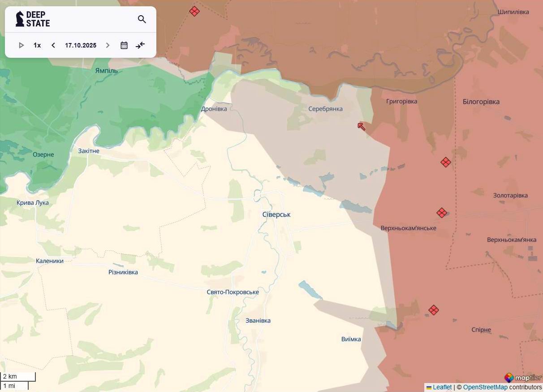543x392 pixels.
Task: Open the OpenStreetMap contributors link
Action: click(485, 387)
